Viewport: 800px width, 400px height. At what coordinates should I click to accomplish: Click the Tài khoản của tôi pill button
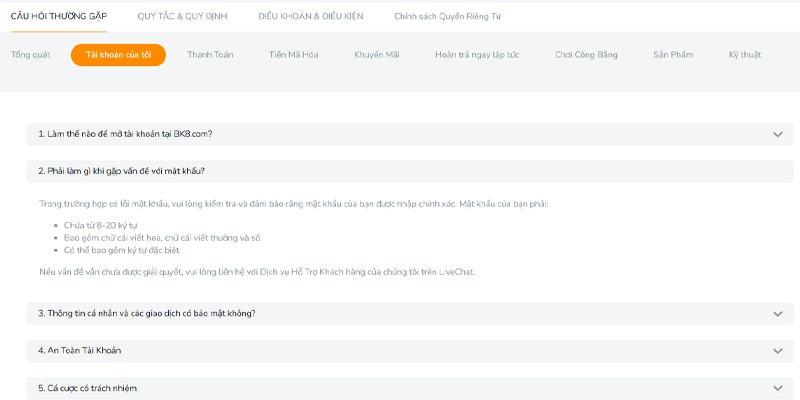(x=118, y=55)
